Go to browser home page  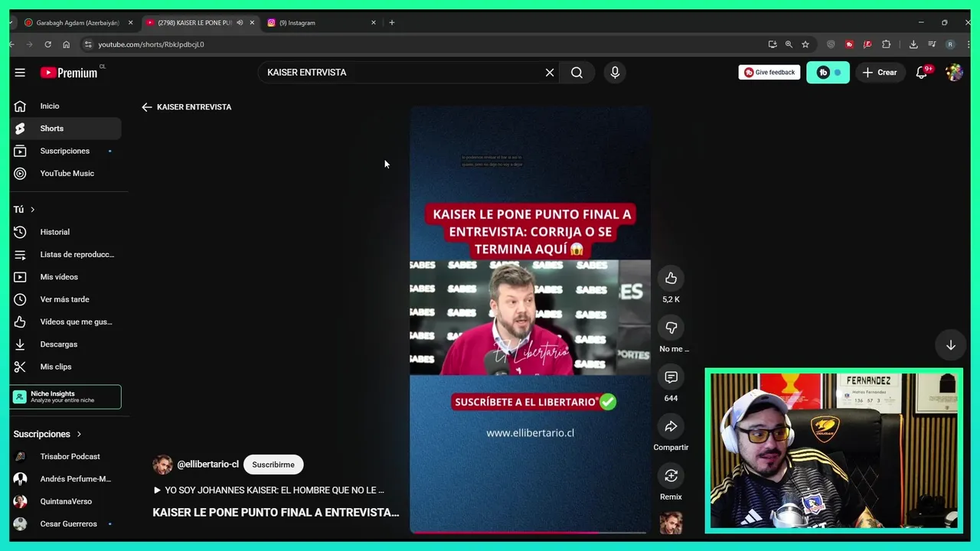tap(66, 44)
